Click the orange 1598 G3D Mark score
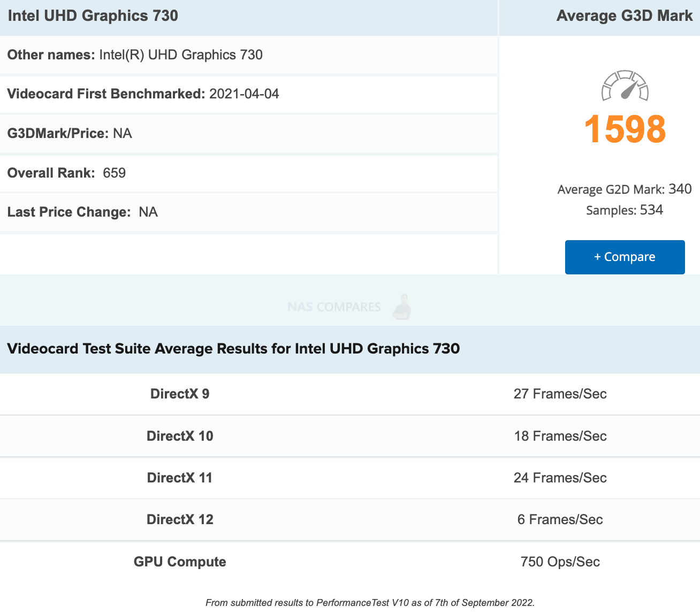 [x=625, y=129]
